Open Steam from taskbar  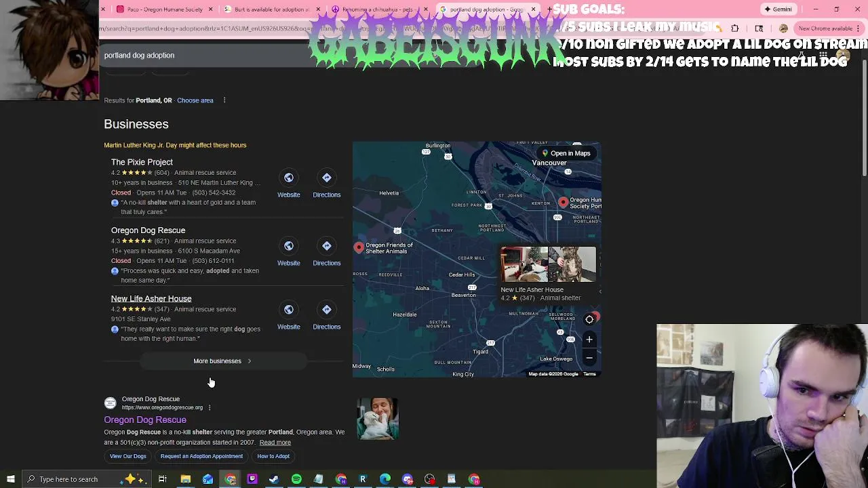coord(274,479)
